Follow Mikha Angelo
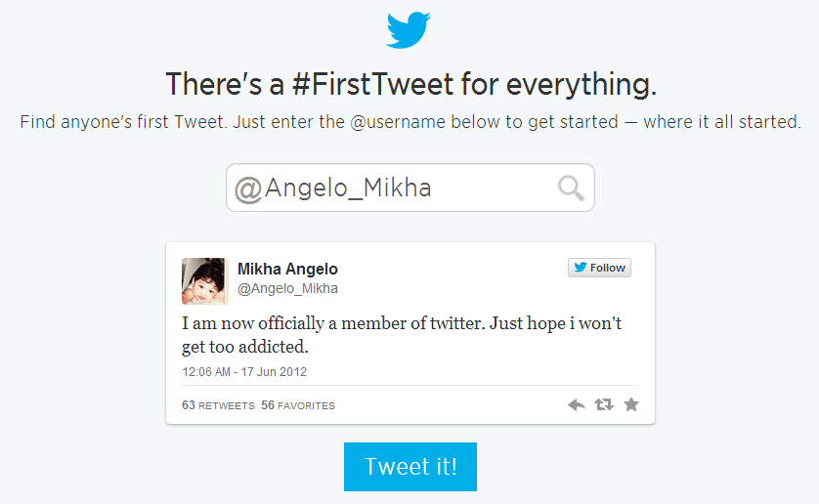Image resolution: width=819 pixels, height=504 pixels. tap(599, 268)
